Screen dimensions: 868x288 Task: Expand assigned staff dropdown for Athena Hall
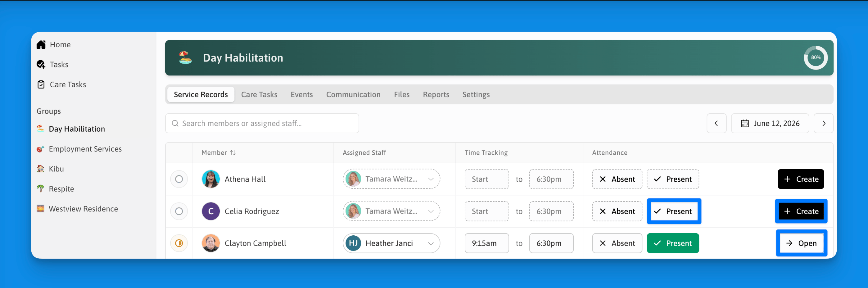pyautogui.click(x=391, y=179)
